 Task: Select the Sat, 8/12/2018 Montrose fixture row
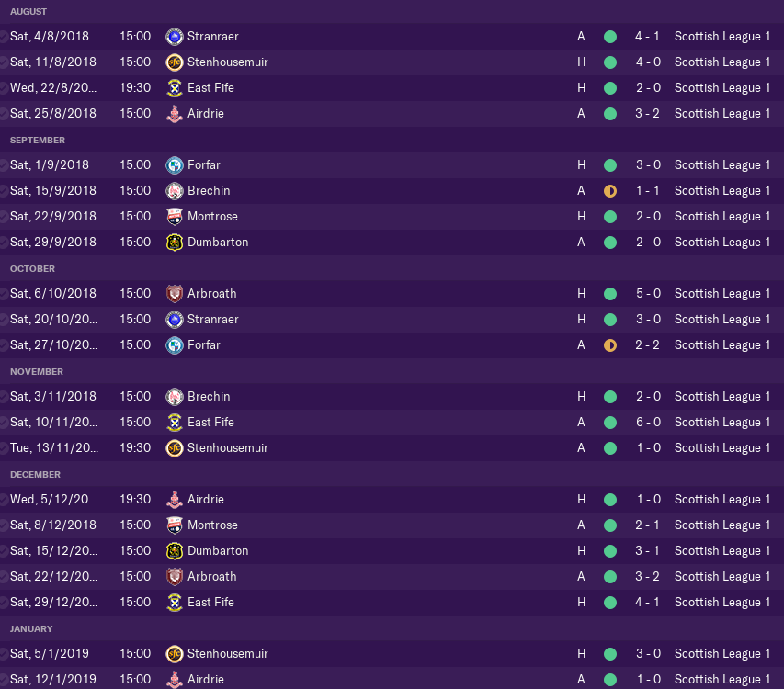point(392,525)
